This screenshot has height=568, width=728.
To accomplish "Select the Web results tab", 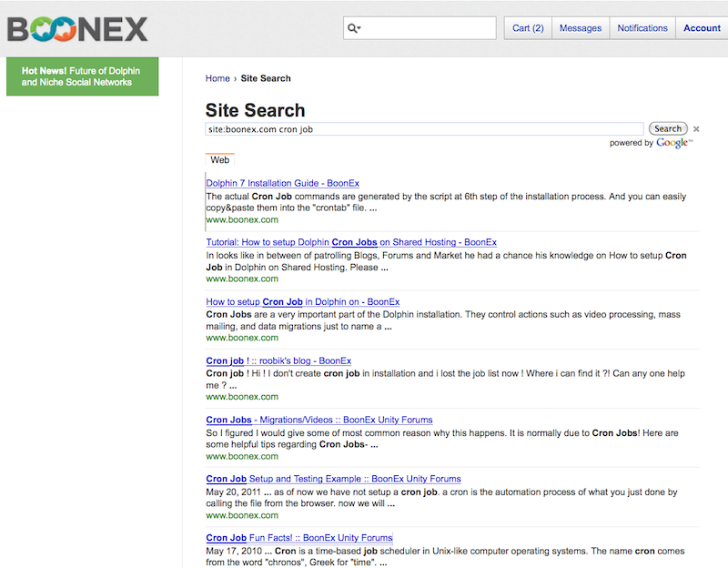I will pyautogui.click(x=219, y=160).
